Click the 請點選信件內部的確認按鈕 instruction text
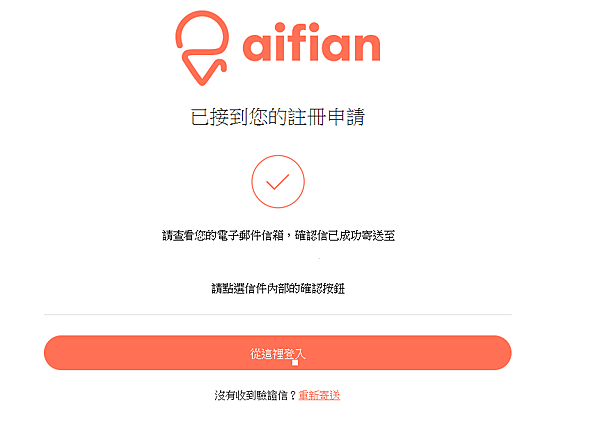Screen dimensions: 600x426 tap(277, 289)
